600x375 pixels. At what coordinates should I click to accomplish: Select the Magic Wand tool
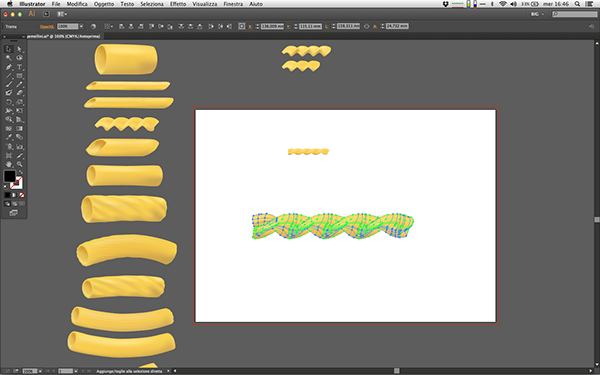pos(9,58)
